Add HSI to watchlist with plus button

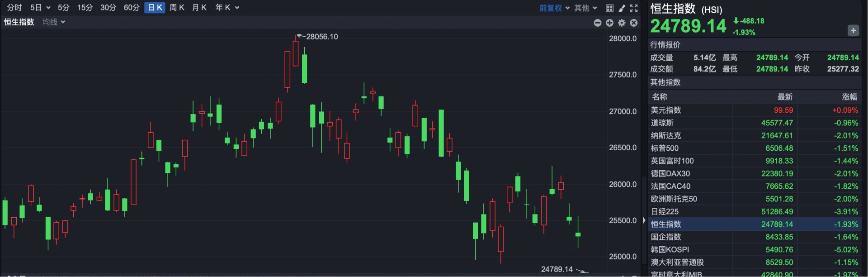(x=853, y=31)
